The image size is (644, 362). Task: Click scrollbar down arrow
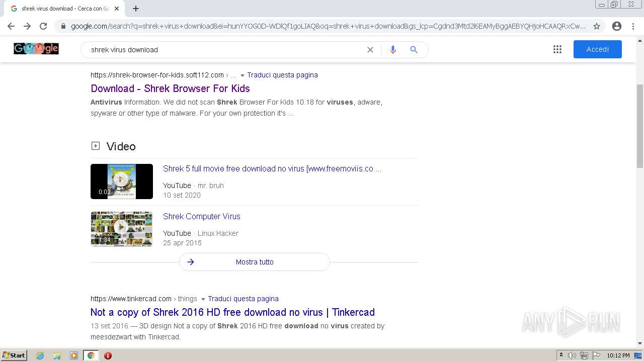[x=640, y=343]
